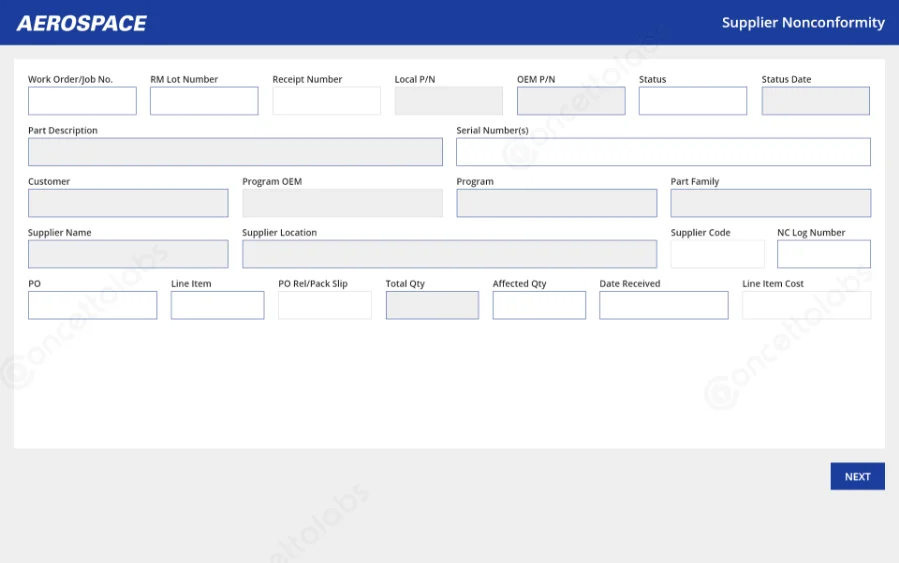The height and width of the screenshot is (563, 899).
Task: Focus the Serial Number(s) input
Action: pyautogui.click(x=663, y=152)
